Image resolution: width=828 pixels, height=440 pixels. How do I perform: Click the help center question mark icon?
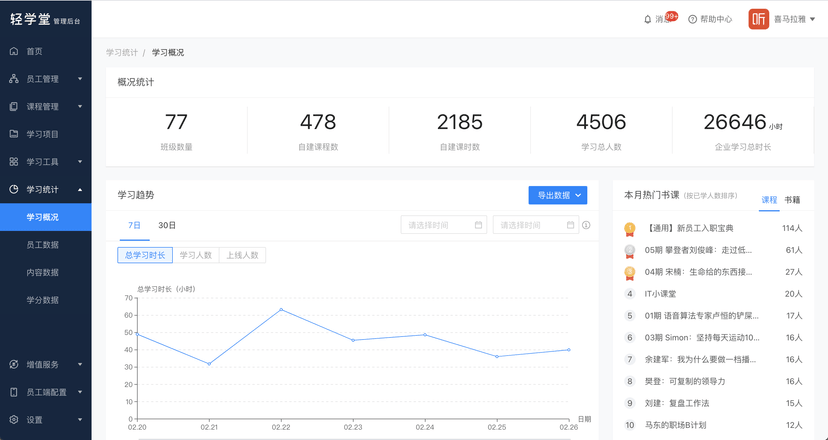point(692,20)
